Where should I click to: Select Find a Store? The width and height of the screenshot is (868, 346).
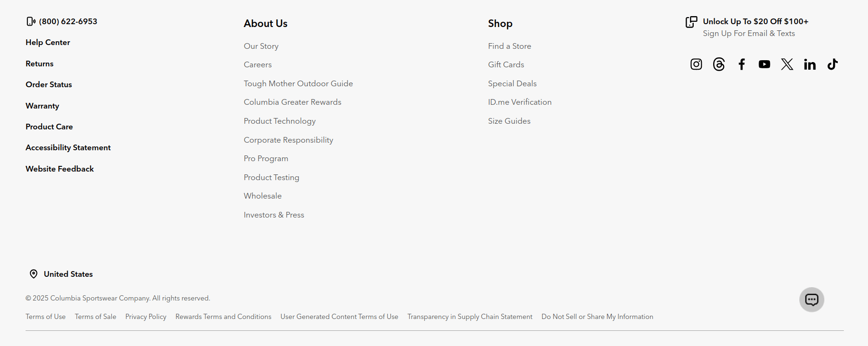(510, 46)
